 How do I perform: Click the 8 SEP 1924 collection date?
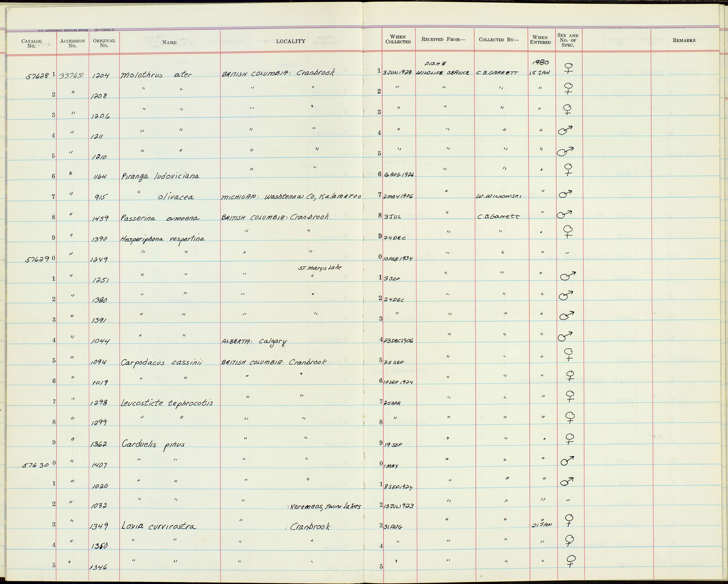[399, 487]
